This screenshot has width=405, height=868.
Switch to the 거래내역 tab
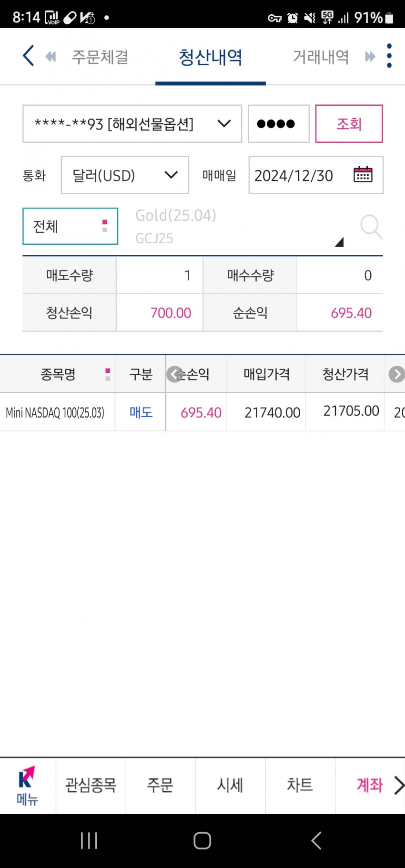coord(321,57)
